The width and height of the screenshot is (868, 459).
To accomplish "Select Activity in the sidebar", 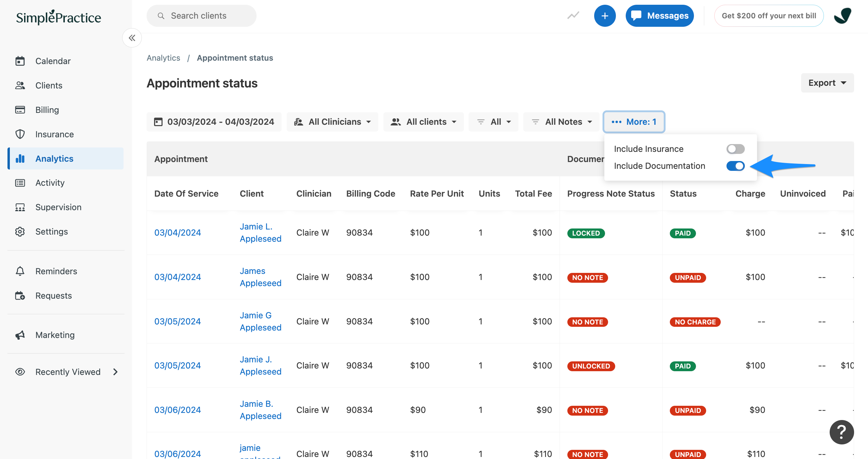I will tap(65, 183).
